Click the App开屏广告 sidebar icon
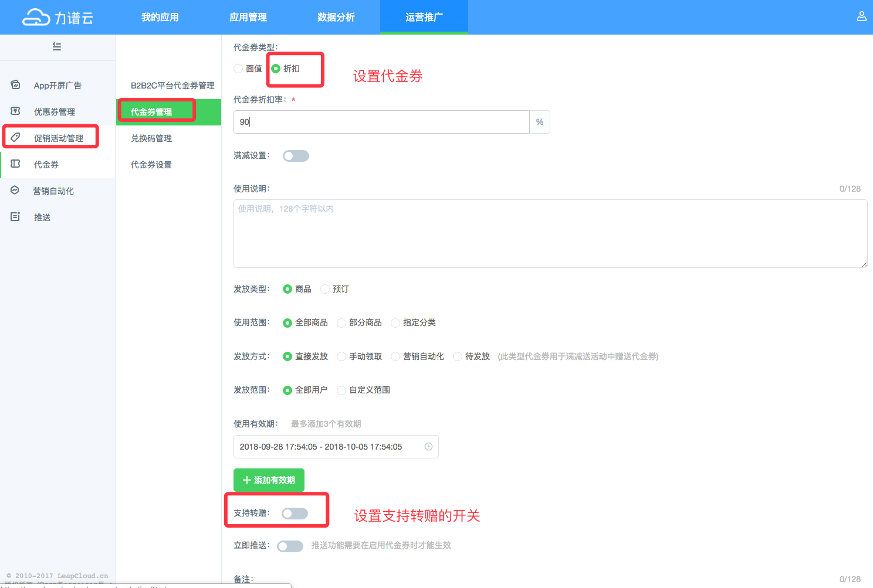The width and height of the screenshot is (873, 588). click(x=16, y=85)
